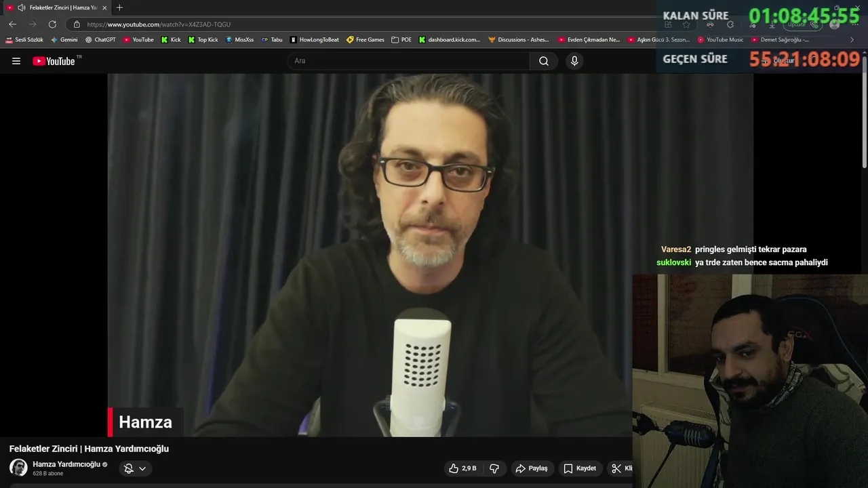Share the video with Paylaş

coord(532,468)
